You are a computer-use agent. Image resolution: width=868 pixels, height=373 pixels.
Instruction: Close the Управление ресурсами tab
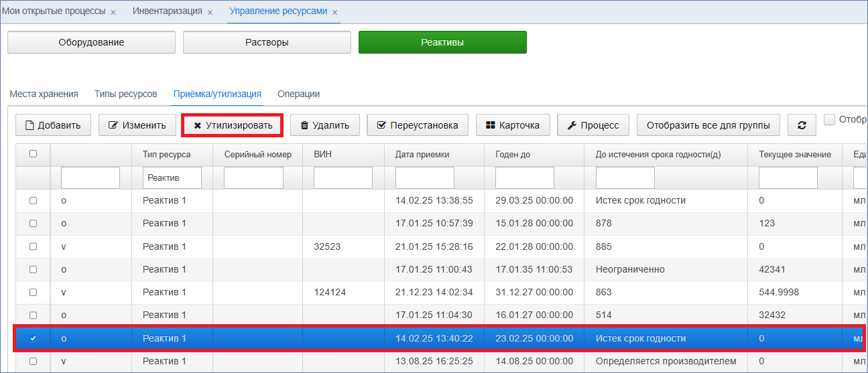(335, 13)
